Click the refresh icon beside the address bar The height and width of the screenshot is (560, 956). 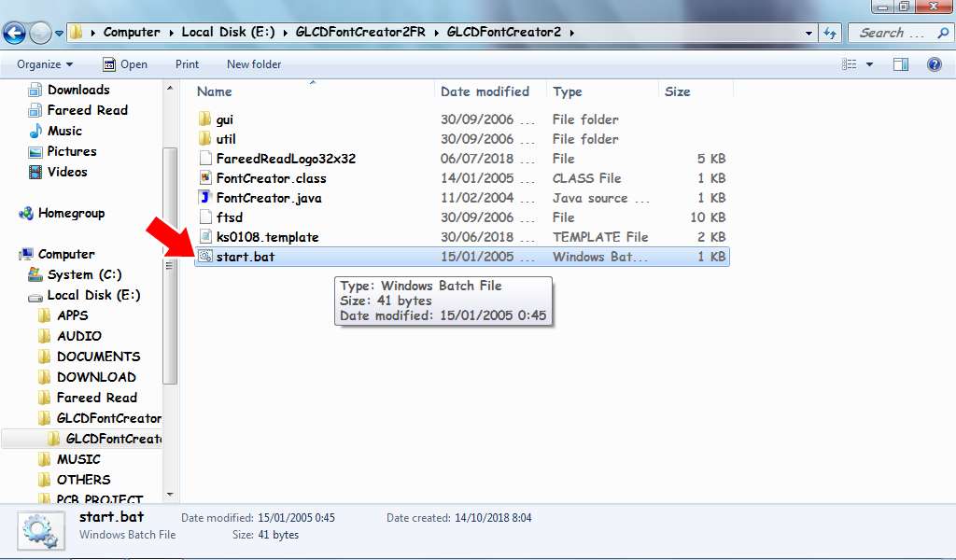830,32
